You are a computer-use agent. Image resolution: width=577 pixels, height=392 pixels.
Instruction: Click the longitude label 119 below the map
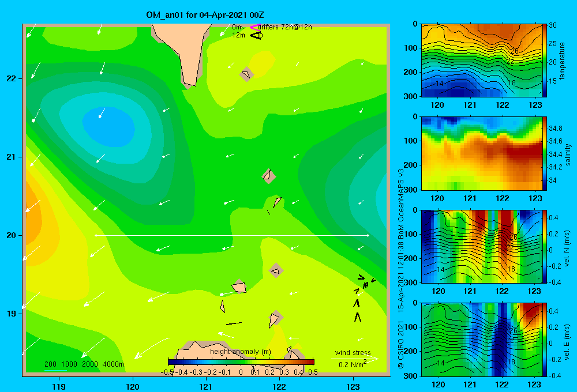coord(59,386)
